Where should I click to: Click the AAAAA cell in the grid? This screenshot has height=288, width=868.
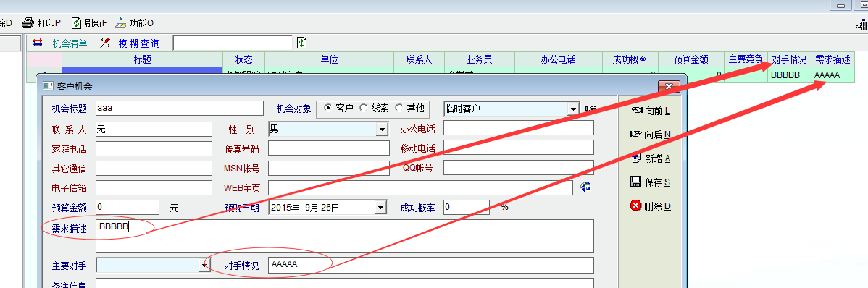(x=832, y=75)
